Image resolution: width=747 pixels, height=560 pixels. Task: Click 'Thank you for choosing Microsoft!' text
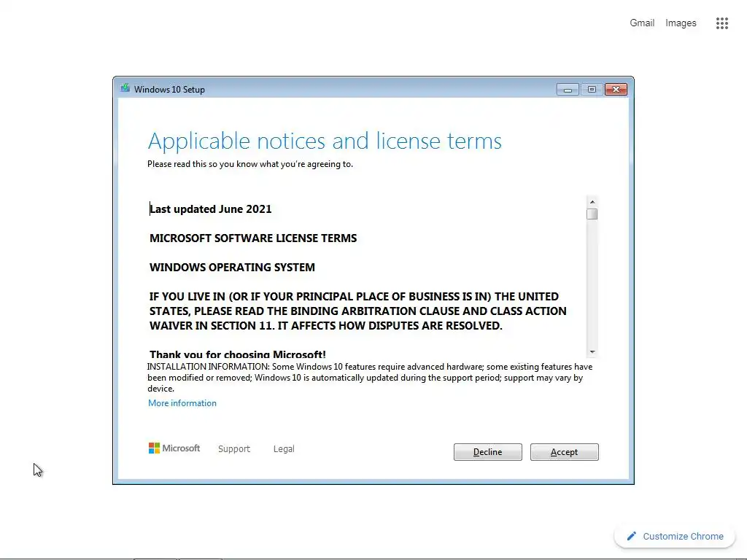tap(238, 354)
